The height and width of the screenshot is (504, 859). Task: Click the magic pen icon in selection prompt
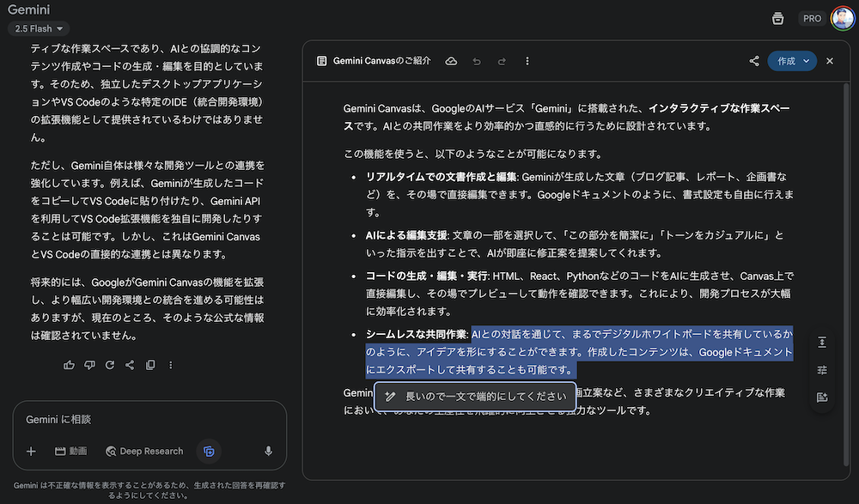point(390,397)
